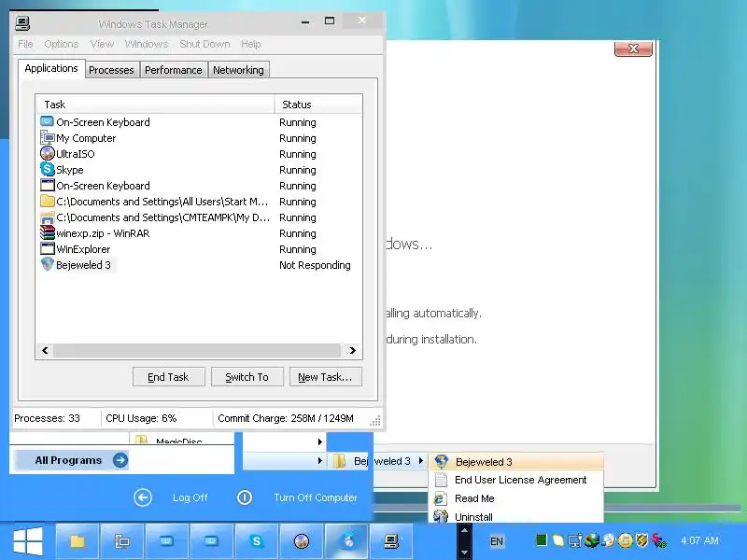Open the File menu in Task Manager
The height and width of the screenshot is (560, 747).
[x=26, y=44]
